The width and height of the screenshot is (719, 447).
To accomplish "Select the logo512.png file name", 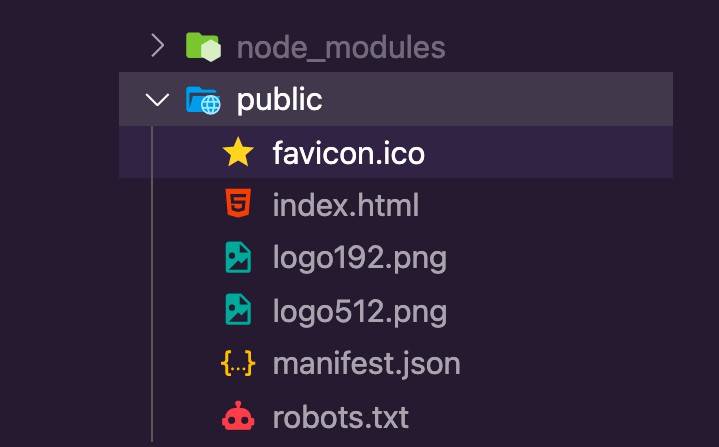I will pyautogui.click(x=359, y=311).
